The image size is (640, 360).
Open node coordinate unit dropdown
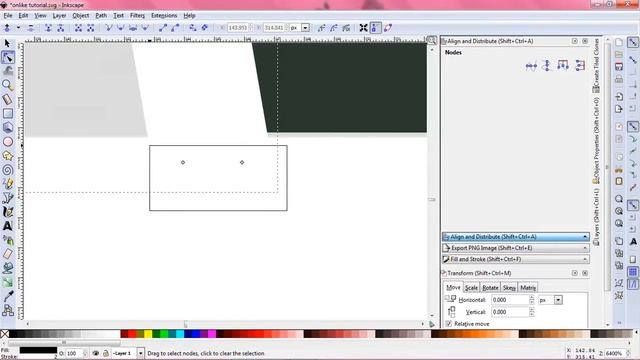click(305, 28)
